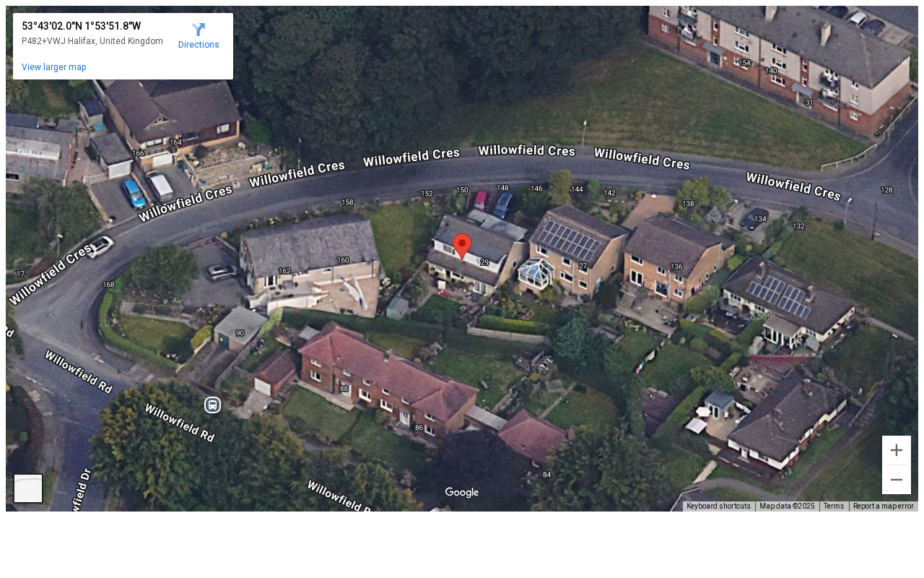
Task: Click house number 88 label
Action: click(344, 389)
